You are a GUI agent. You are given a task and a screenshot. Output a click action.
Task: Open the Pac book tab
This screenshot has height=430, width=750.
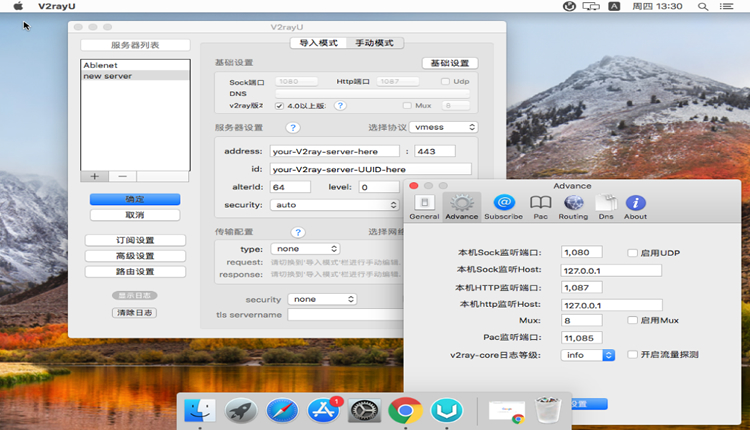[x=540, y=207]
